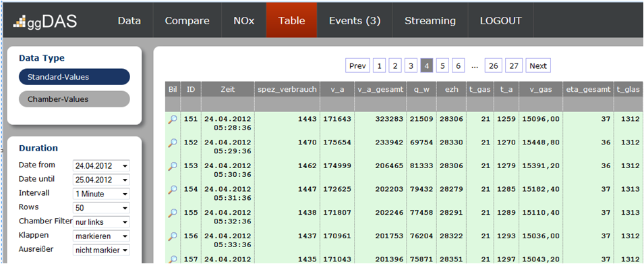Switch to Streaming tab
644x264 pixels.
[430, 20]
